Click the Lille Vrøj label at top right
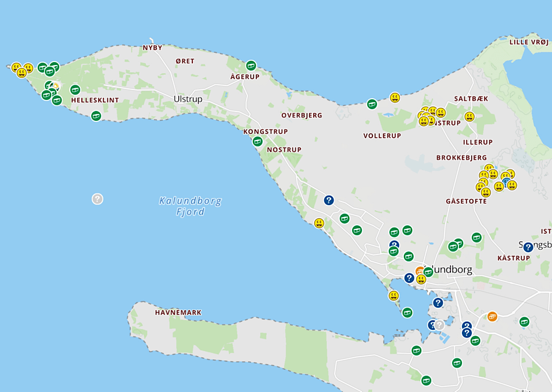 [x=528, y=42]
